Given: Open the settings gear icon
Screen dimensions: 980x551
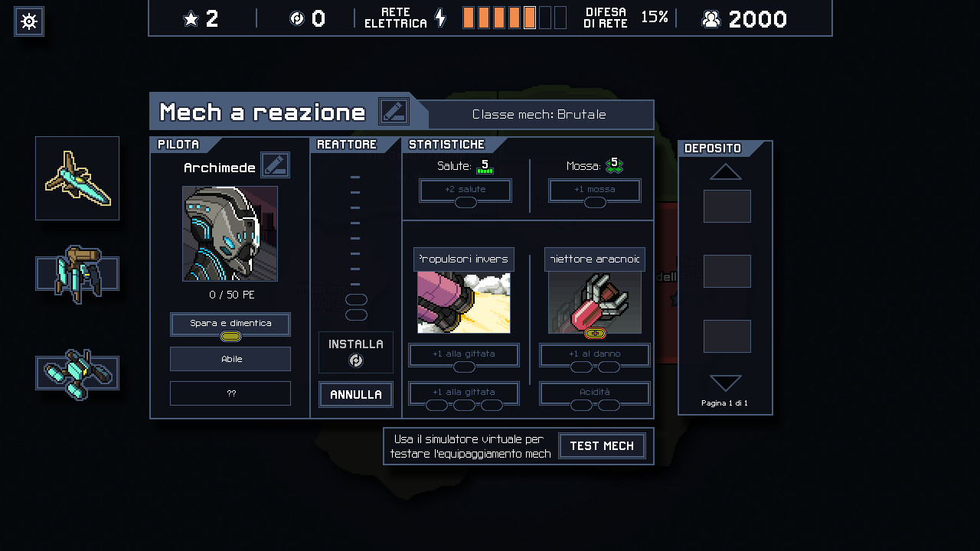Looking at the screenshot, I should click(x=29, y=21).
